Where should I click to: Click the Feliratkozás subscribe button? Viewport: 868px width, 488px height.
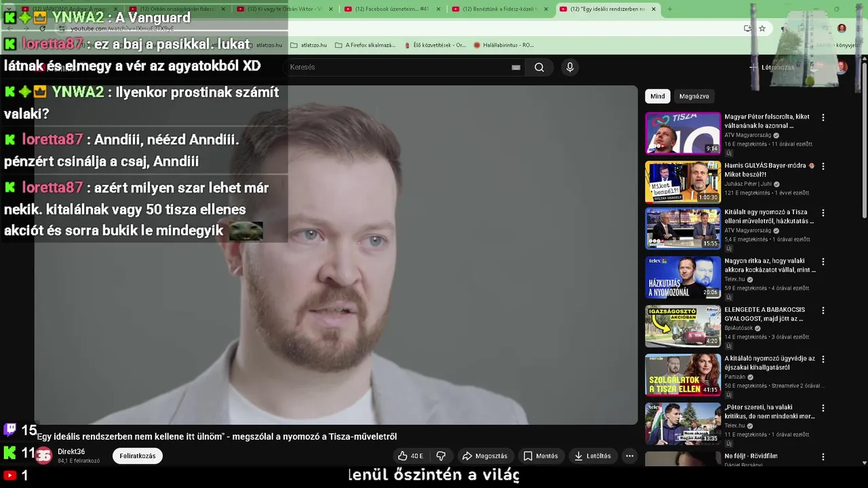138,456
